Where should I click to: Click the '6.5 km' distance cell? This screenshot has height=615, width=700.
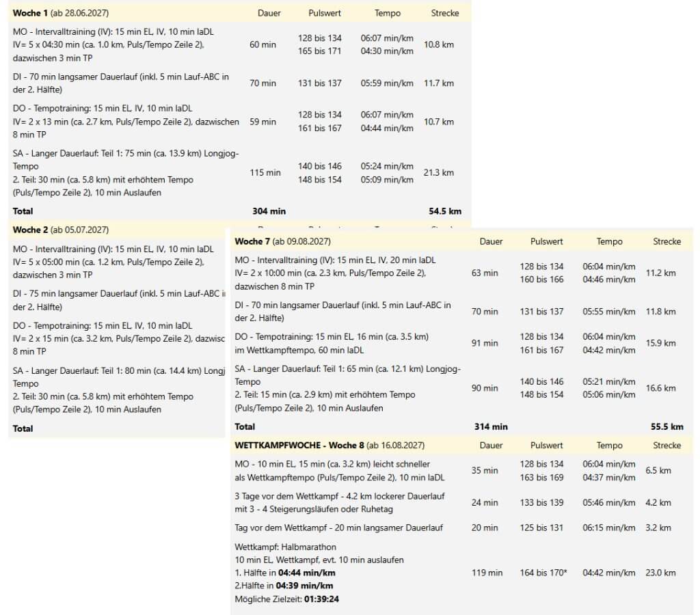(658, 470)
